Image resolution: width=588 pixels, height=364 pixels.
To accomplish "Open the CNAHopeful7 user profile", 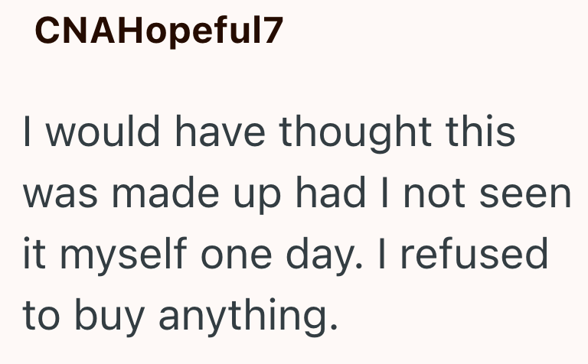I will 159,31.
